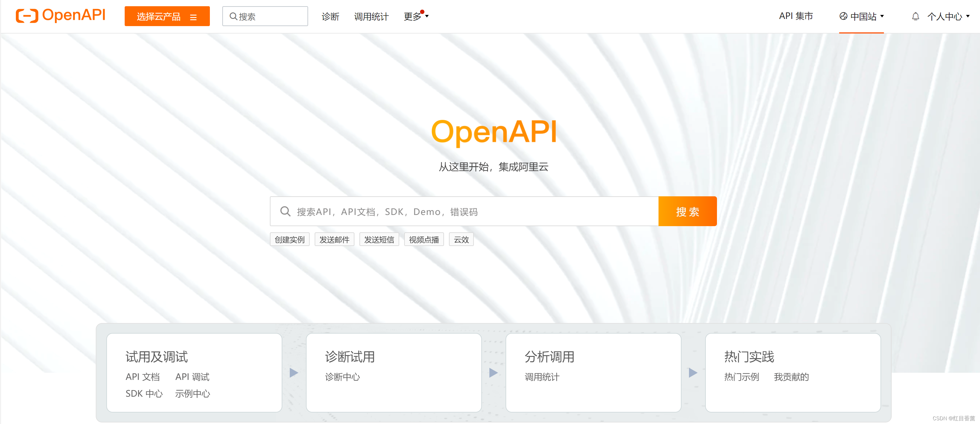Click the main API search input box
980x424 pixels.
click(x=464, y=211)
